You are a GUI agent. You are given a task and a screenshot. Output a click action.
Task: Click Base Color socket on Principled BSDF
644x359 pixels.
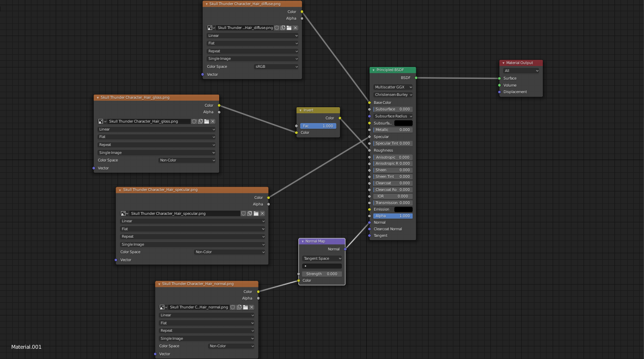[370, 103]
